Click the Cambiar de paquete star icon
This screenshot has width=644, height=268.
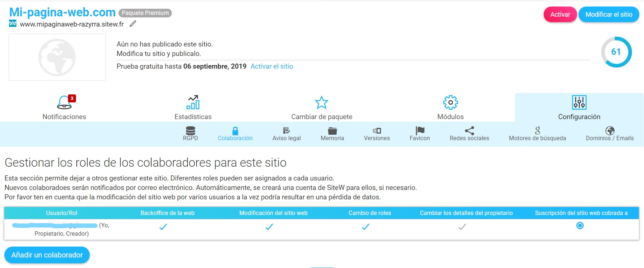(322, 102)
